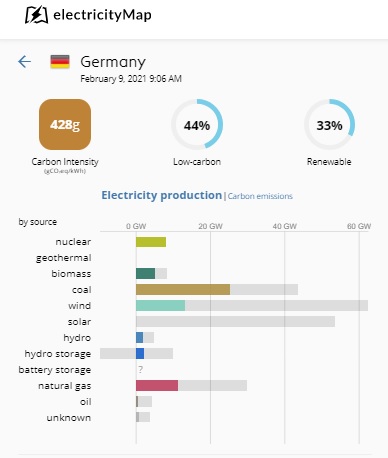Image resolution: width=388 pixels, height=458 pixels.
Task: Click the battery storage question mark
Action: coord(141,369)
